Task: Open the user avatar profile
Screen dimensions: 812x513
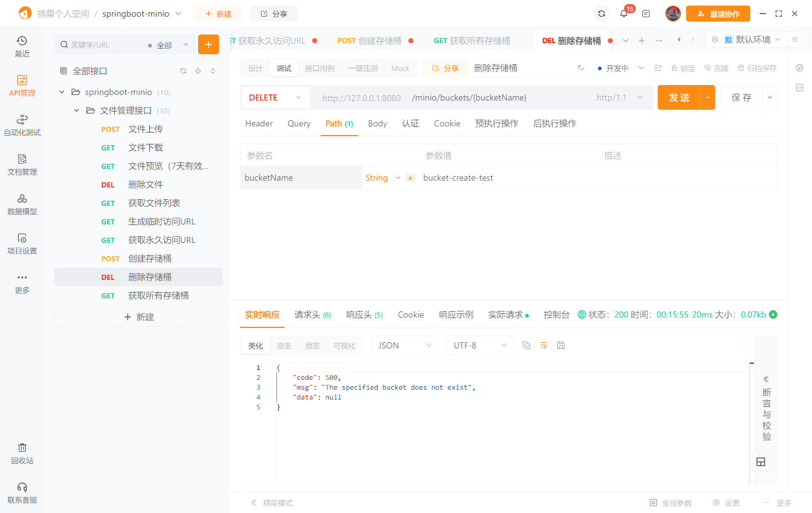Action: (673, 14)
